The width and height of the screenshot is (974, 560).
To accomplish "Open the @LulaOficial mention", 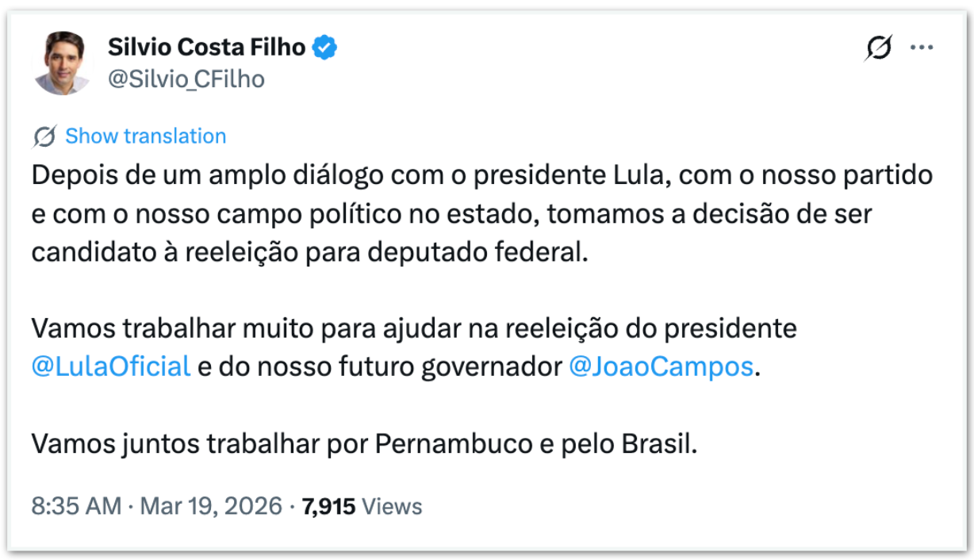I will click(111, 366).
